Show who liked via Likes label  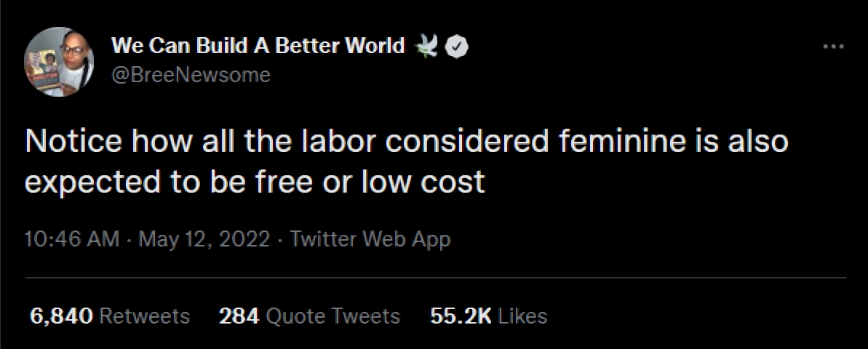click(x=522, y=316)
